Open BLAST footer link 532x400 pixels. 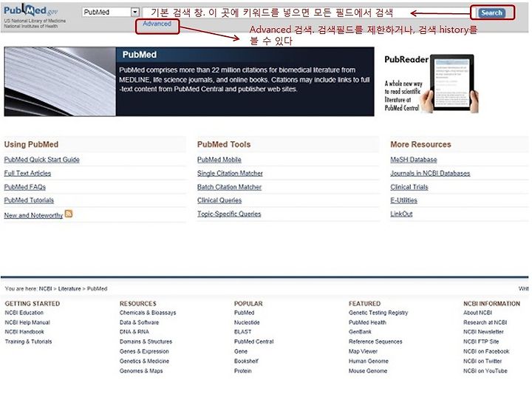pyautogui.click(x=242, y=332)
